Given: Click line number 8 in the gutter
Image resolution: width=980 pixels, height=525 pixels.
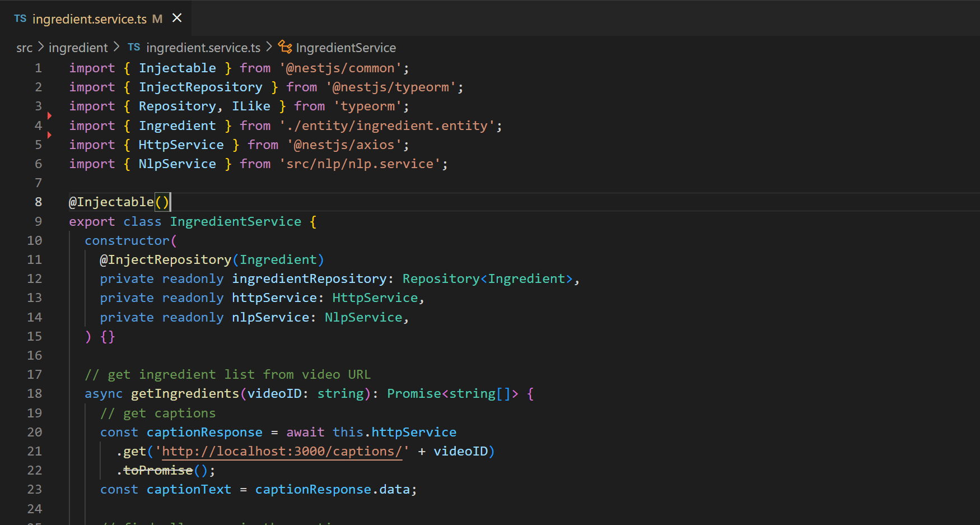Looking at the screenshot, I should [x=38, y=202].
